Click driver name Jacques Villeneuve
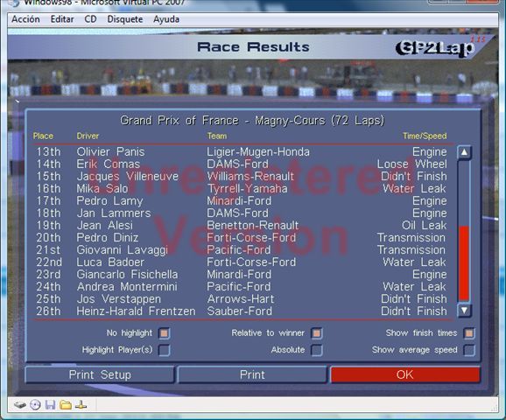The image size is (506, 420). tap(128, 176)
